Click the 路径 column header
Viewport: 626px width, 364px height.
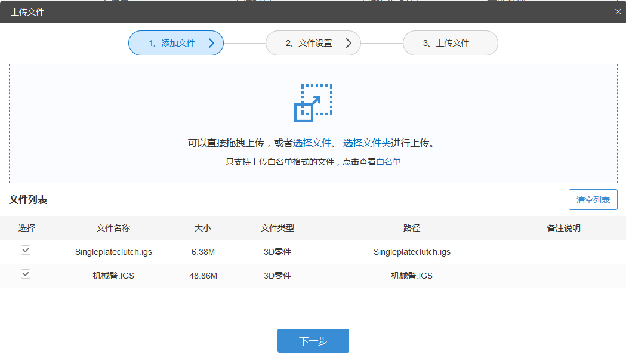pyautogui.click(x=412, y=228)
